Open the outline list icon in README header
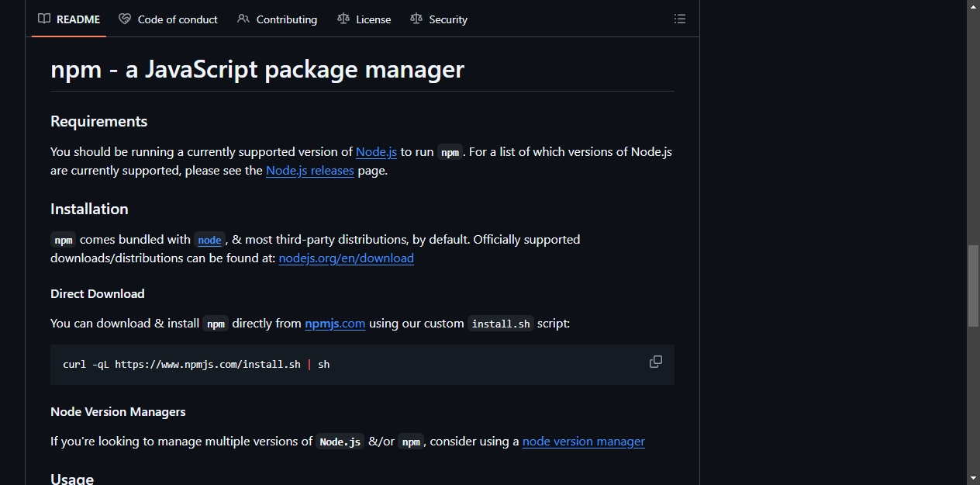Screen dimensions: 980x485 coord(680,19)
